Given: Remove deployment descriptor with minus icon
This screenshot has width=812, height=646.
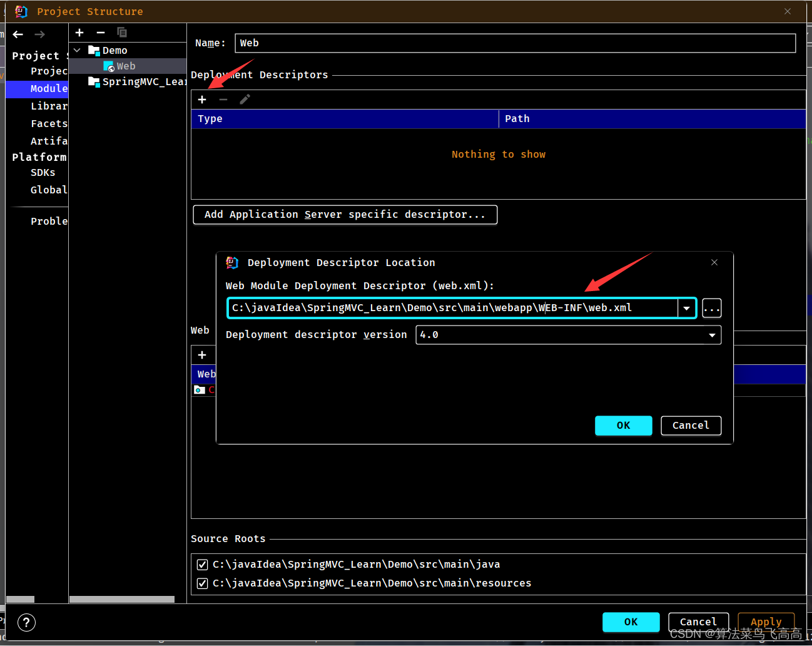Looking at the screenshot, I should click(223, 100).
